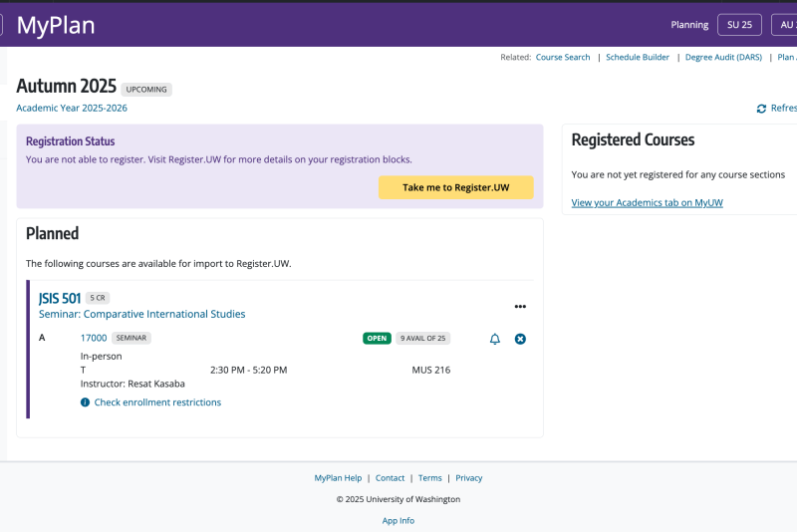Open the MyPlan Help footer link

point(338,478)
